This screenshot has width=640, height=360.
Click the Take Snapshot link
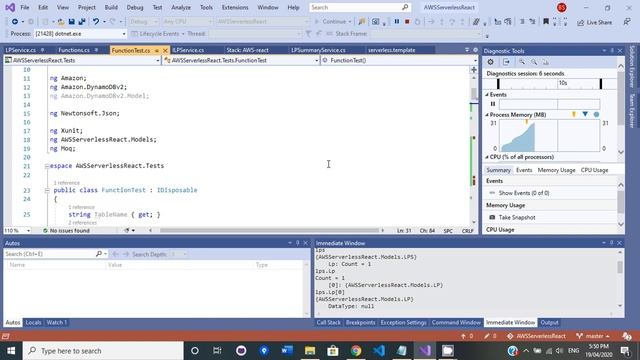(x=517, y=218)
